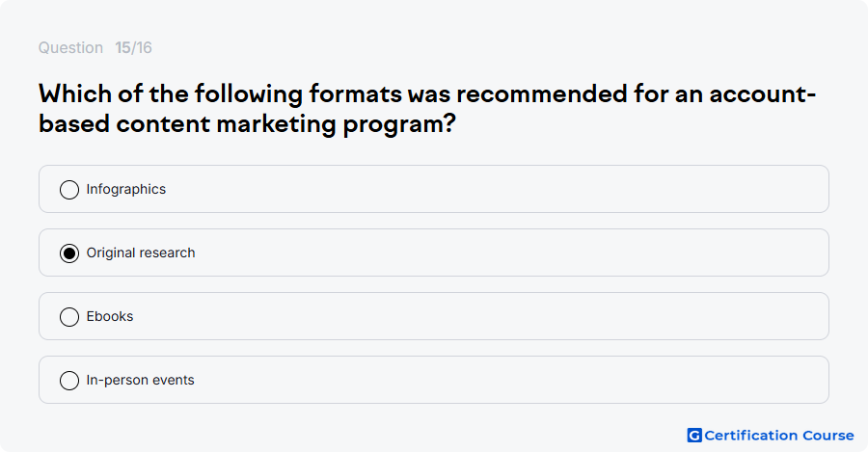Open the Certification Course link text
Viewport: 868px width, 452px height.
click(x=779, y=436)
